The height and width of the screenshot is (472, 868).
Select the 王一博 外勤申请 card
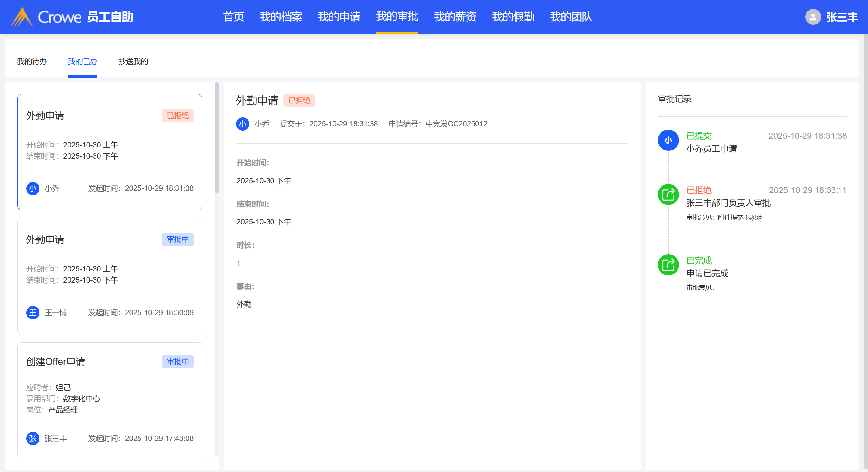(x=110, y=276)
